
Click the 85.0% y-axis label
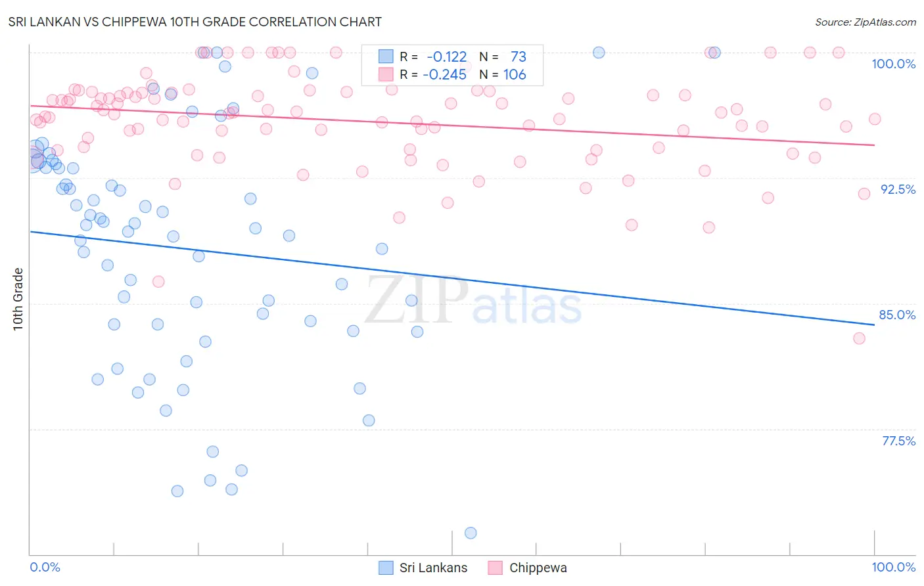point(897,315)
